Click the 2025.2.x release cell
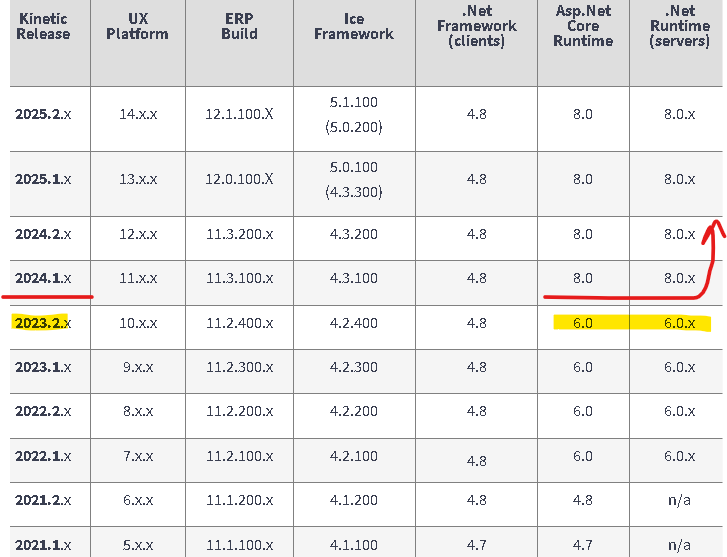This screenshot has width=727, height=557. [x=43, y=114]
